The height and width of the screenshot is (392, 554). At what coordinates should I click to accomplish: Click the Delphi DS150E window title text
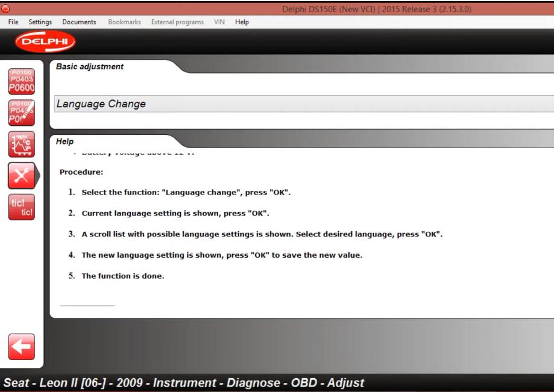[x=377, y=9]
